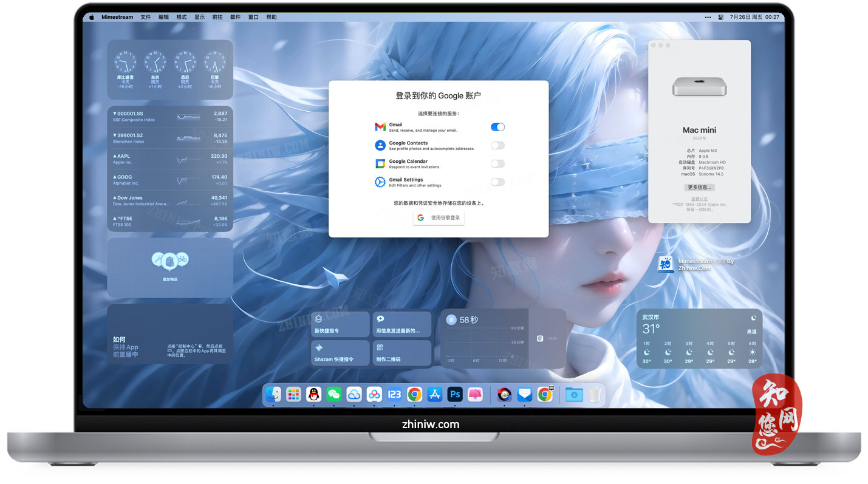Open the disc-shaped app icon in Dock
868x484 pixels.
point(504,394)
